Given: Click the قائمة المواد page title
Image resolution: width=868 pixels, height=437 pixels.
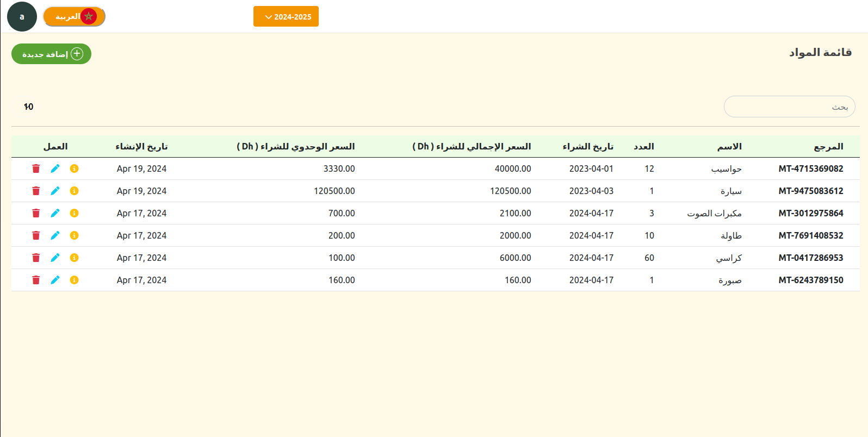Looking at the screenshot, I should (x=820, y=52).
